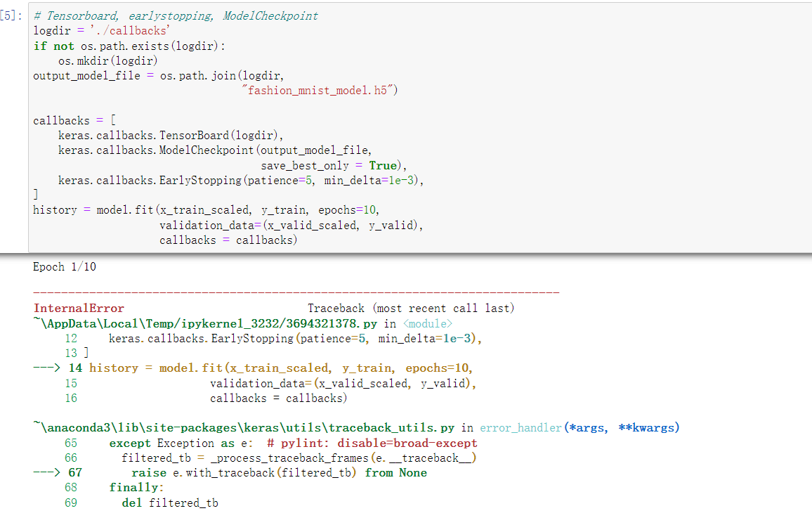Click 'callbacks = callbacks)' in the code cell
This screenshot has height=525, width=812.
(228, 240)
